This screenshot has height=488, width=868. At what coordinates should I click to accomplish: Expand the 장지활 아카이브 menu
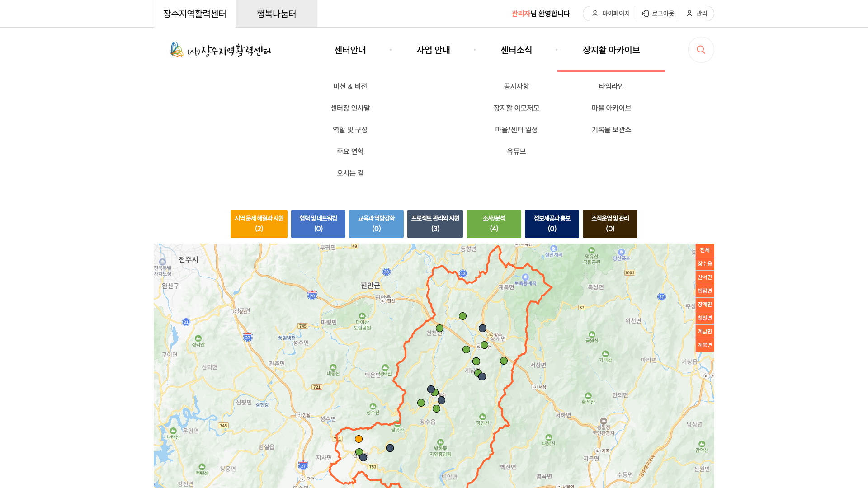(611, 50)
